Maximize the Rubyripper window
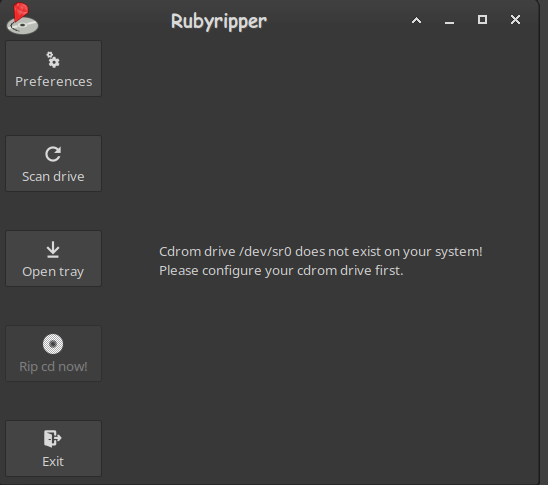Screen dimensions: 548x485 click(482, 20)
